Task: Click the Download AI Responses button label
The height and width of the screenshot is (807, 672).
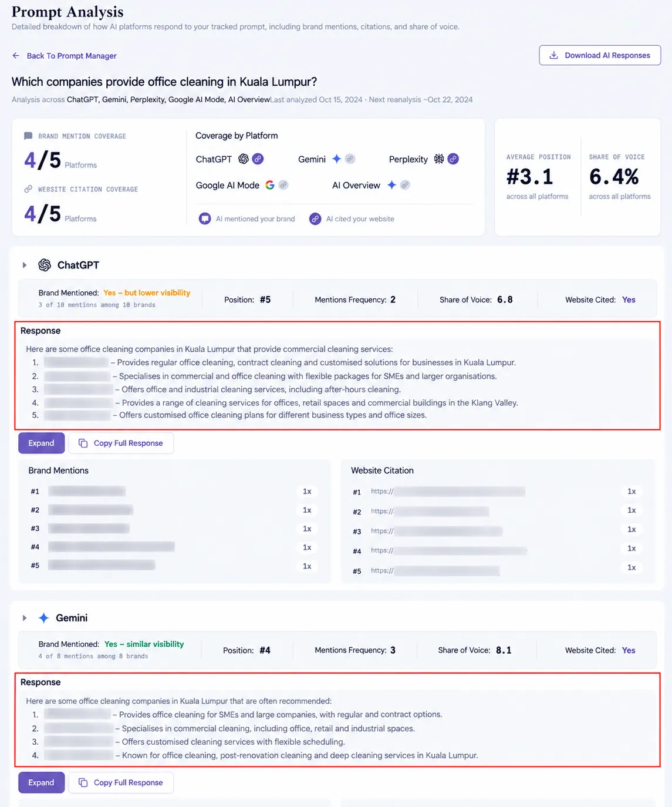Action: click(607, 55)
